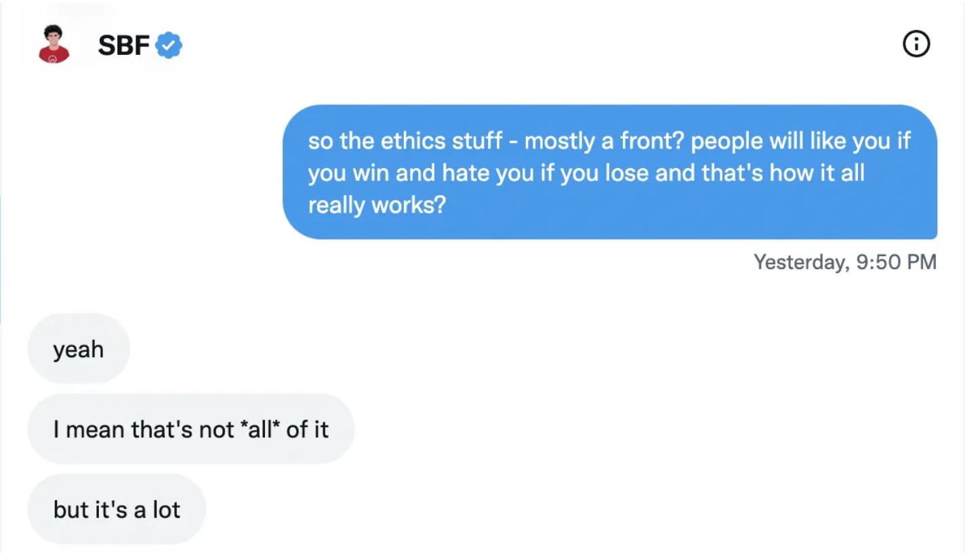Click the SBF name in the header
The width and height of the screenshot is (980, 553).
[x=123, y=45]
